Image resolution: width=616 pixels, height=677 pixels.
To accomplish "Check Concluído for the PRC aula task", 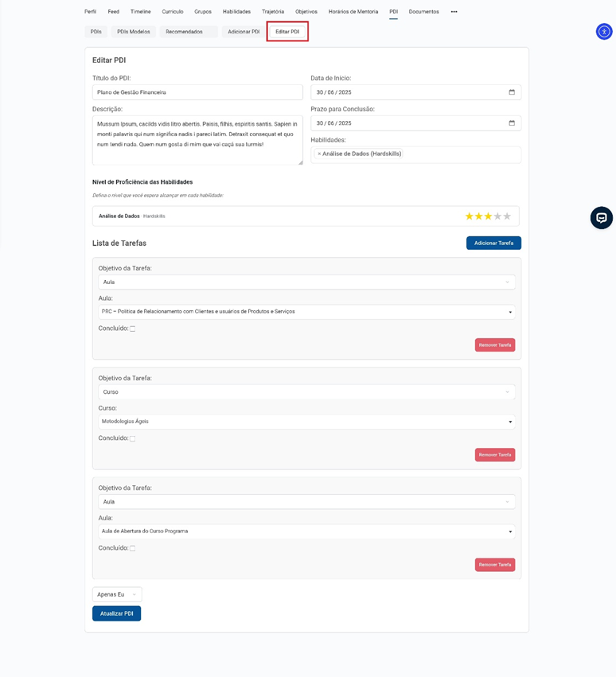I will tap(133, 329).
